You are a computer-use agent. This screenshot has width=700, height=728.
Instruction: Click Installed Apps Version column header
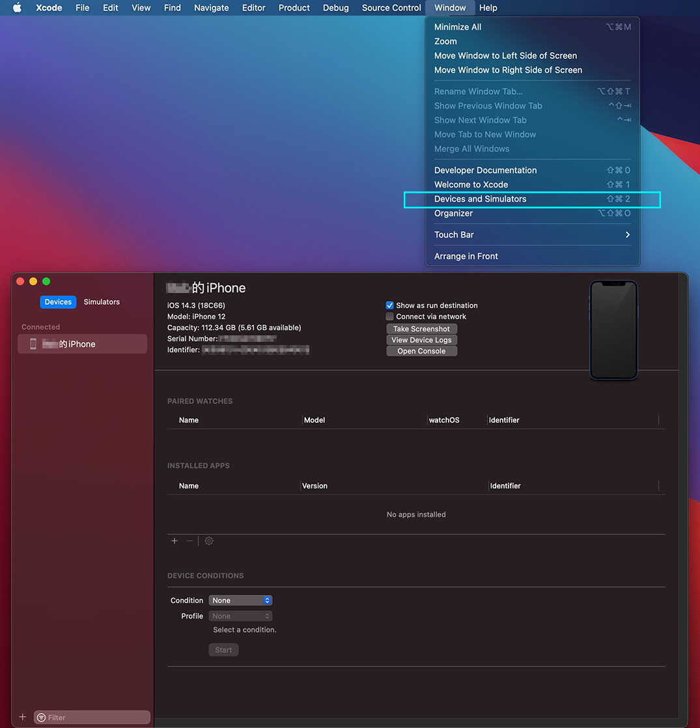click(315, 486)
